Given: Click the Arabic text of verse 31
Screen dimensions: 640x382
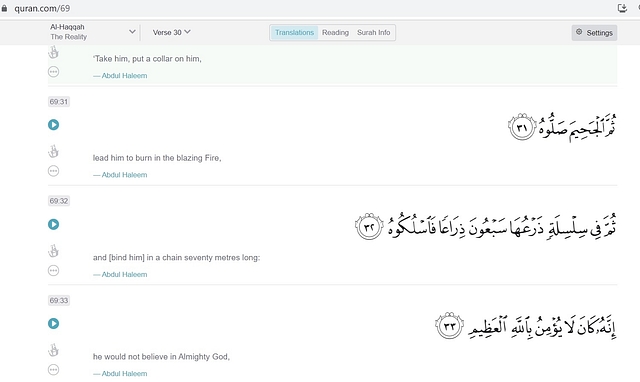Looking at the screenshot, I should (x=562, y=127).
